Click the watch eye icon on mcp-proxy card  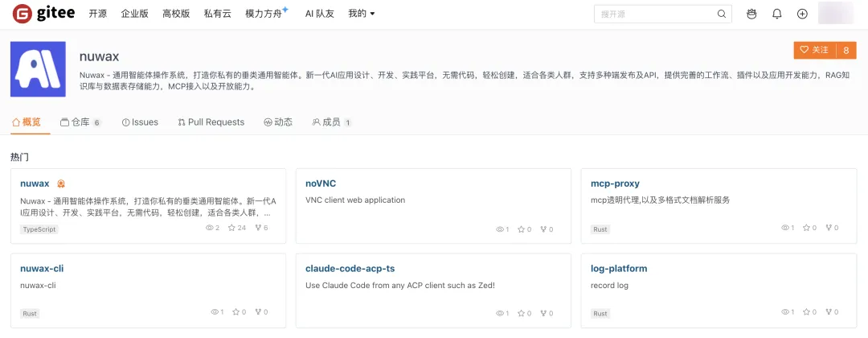point(784,228)
